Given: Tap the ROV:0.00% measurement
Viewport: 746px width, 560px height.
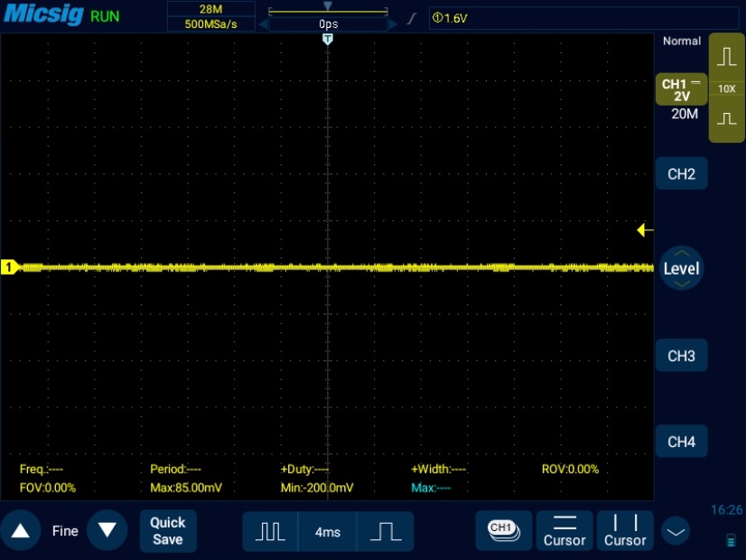Looking at the screenshot, I should (570, 469).
